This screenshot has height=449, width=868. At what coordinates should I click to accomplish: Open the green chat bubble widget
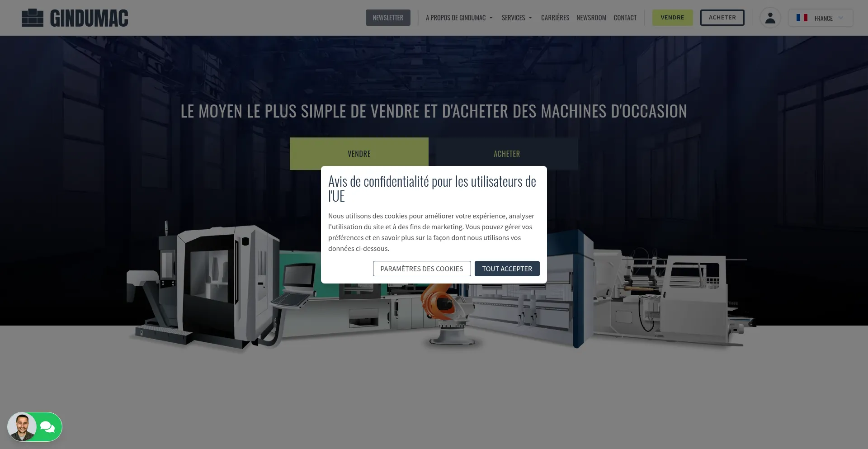[48, 427]
